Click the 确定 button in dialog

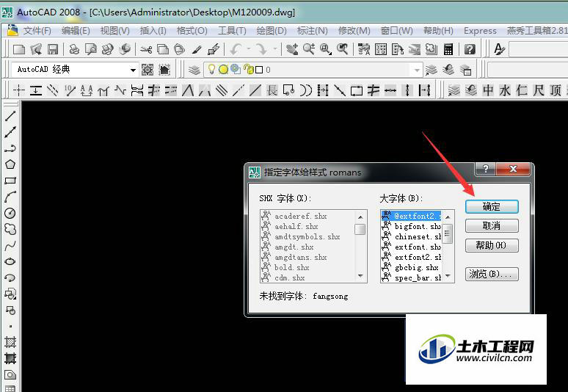pos(492,206)
